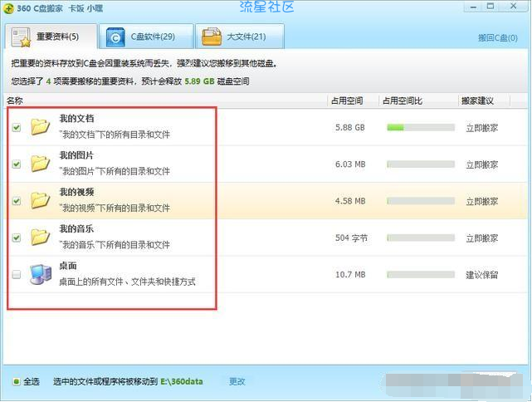
Task: Maximize the 360 C盘搬家 window
Action: [491, 7]
